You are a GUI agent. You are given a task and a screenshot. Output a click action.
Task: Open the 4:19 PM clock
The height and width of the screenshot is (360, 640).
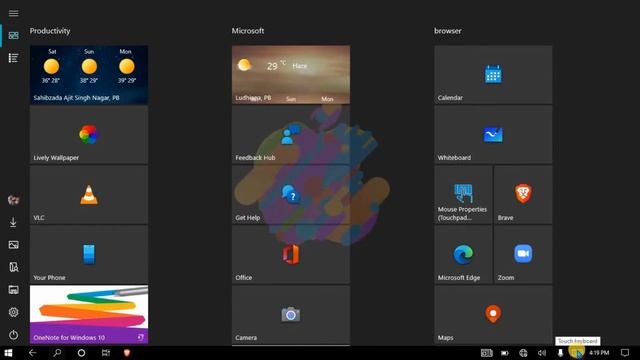click(599, 353)
